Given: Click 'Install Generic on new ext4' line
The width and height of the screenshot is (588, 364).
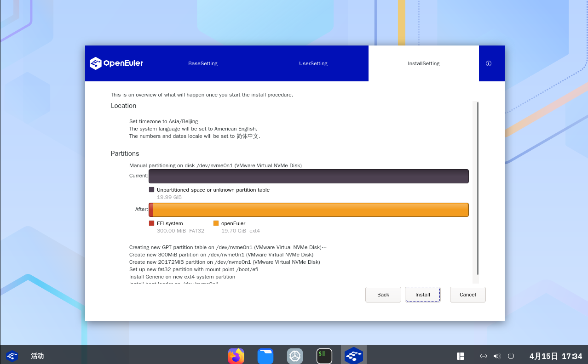Looking at the screenshot, I should pyautogui.click(x=182, y=277).
